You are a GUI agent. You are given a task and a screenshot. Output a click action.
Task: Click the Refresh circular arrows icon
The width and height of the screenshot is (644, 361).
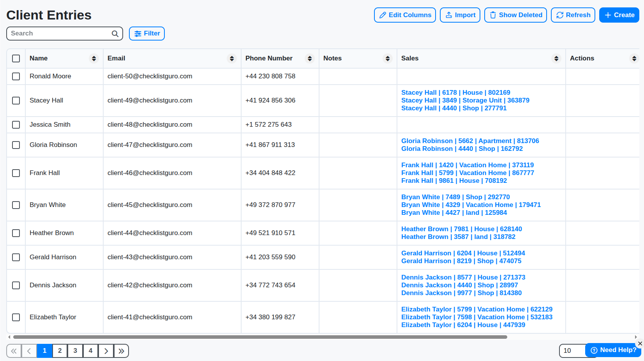(560, 15)
